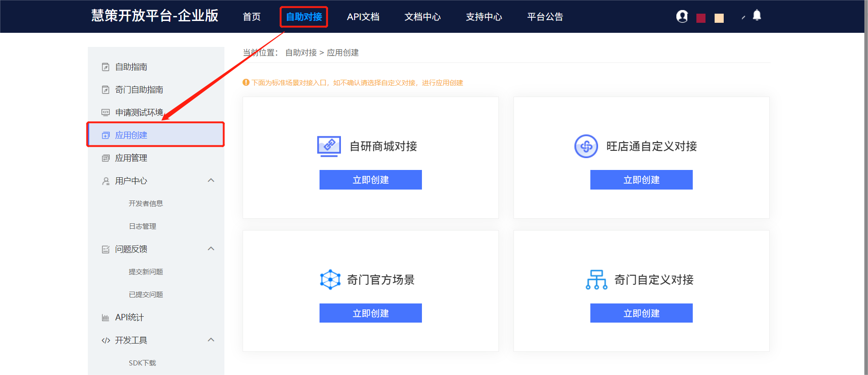Click the user avatar icon in header
This screenshot has width=868, height=375.
pos(682,16)
